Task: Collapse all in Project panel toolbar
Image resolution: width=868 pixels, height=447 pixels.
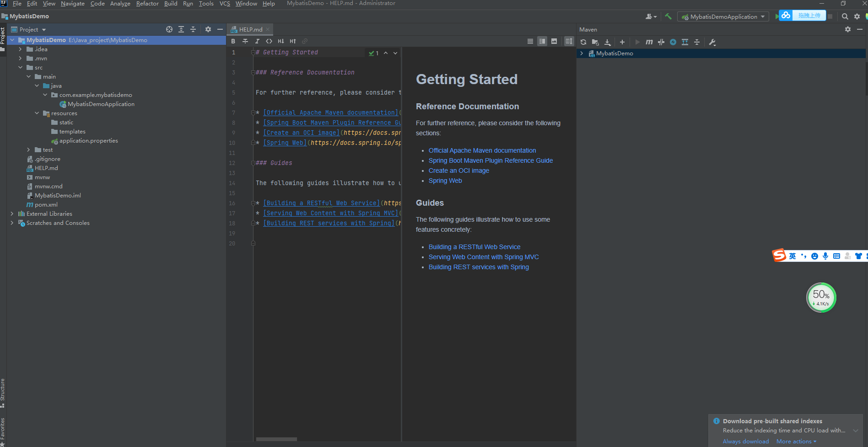Action: pos(193,29)
